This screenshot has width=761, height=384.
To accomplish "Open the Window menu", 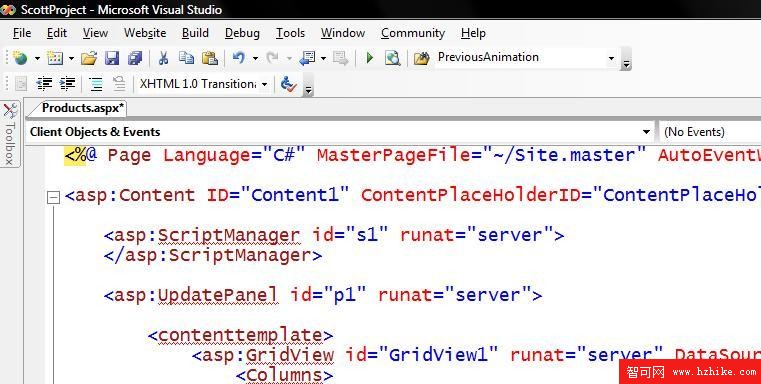I will 343,33.
